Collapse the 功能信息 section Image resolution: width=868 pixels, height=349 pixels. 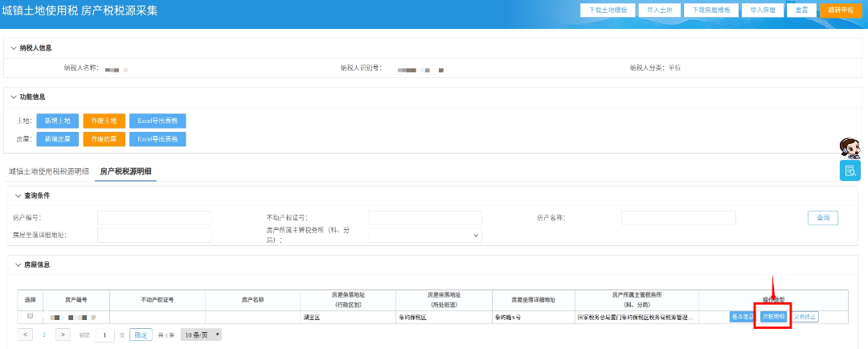click(14, 96)
